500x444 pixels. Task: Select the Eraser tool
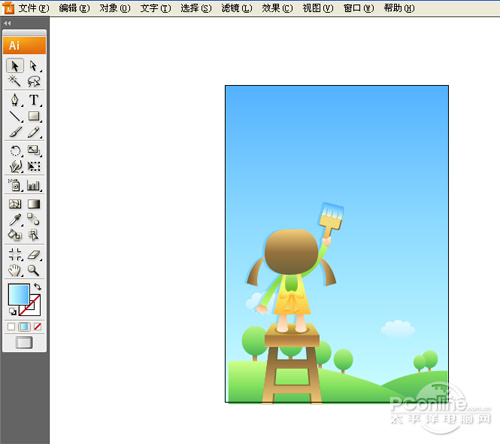click(34, 254)
